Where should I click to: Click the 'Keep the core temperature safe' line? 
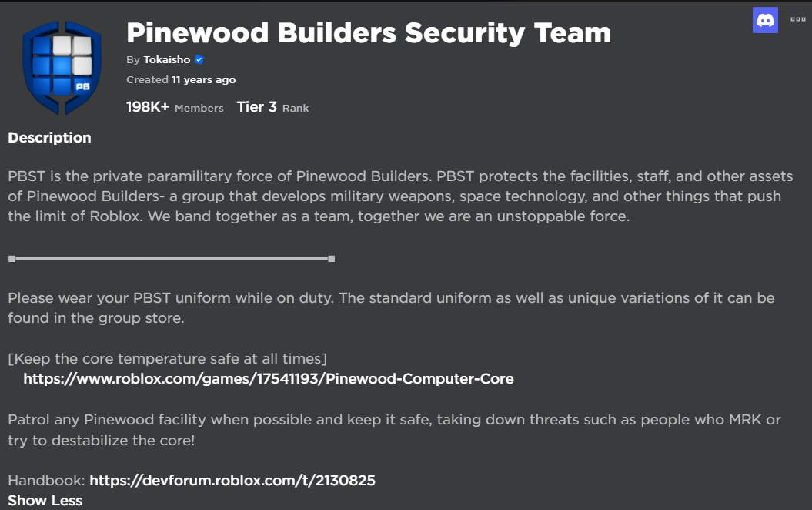click(168, 358)
